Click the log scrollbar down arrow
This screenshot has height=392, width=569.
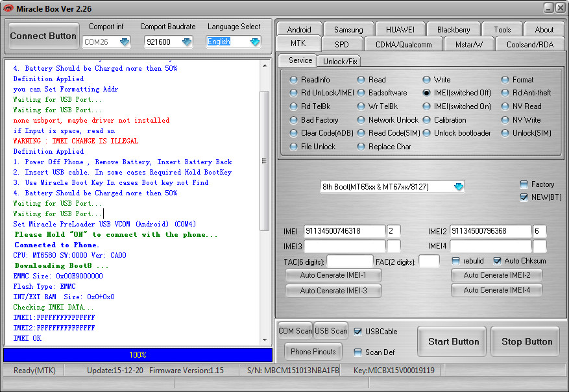pos(265,340)
